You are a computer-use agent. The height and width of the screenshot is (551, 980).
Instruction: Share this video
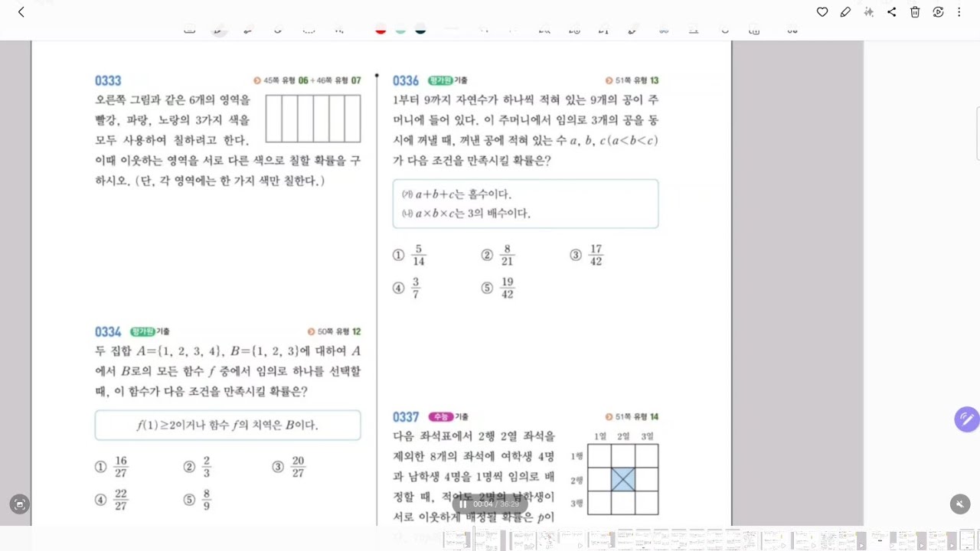click(892, 11)
